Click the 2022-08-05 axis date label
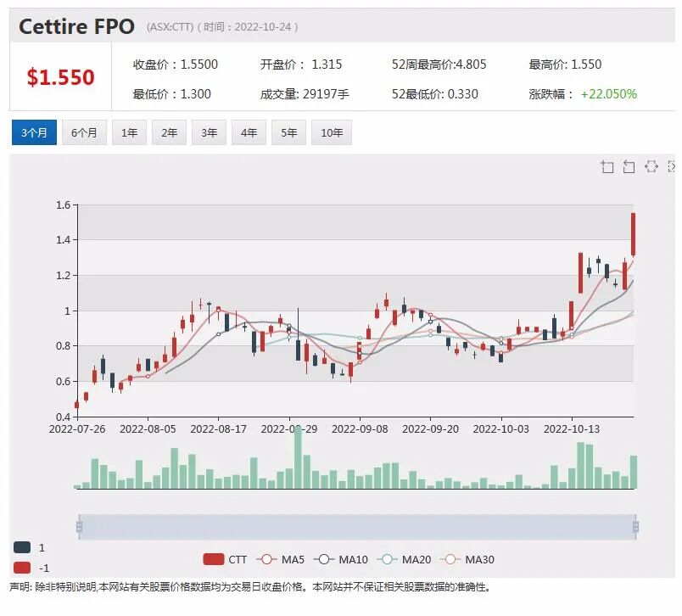 coord(148,429)
